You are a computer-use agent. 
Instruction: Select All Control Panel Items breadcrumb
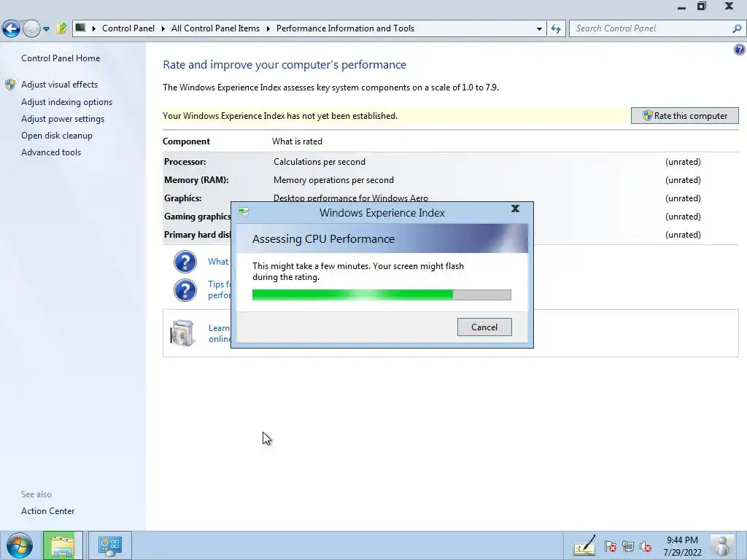point(215,28)
